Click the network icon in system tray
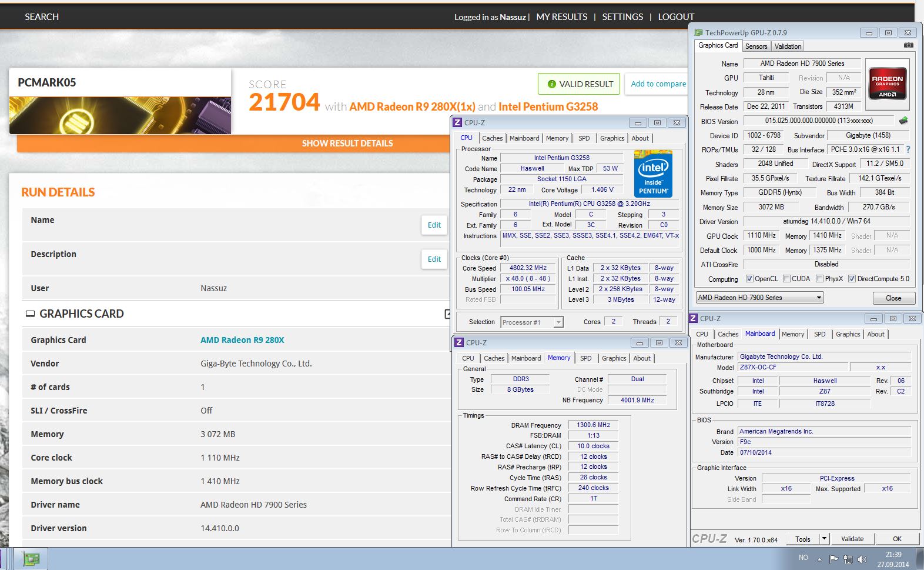The width and height of the screenshot is (924, 570). tap(848, 559)
